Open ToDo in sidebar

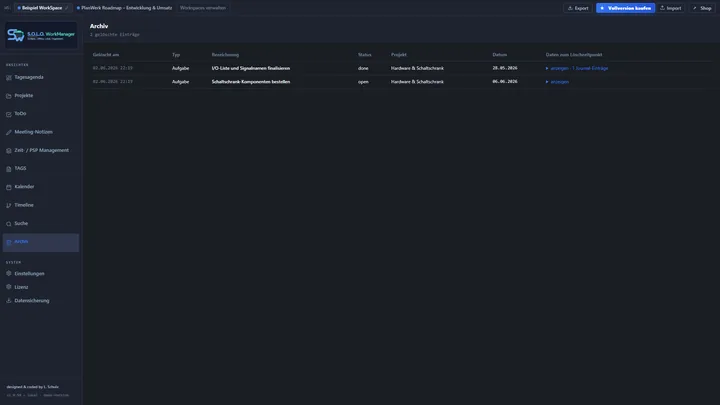[41, 114]
